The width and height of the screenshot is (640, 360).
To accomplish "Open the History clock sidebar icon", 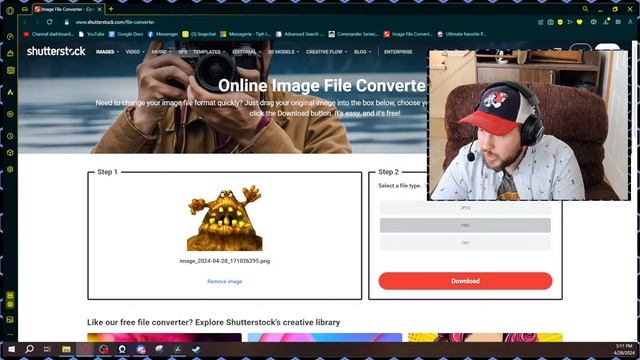I will (10, 136).
